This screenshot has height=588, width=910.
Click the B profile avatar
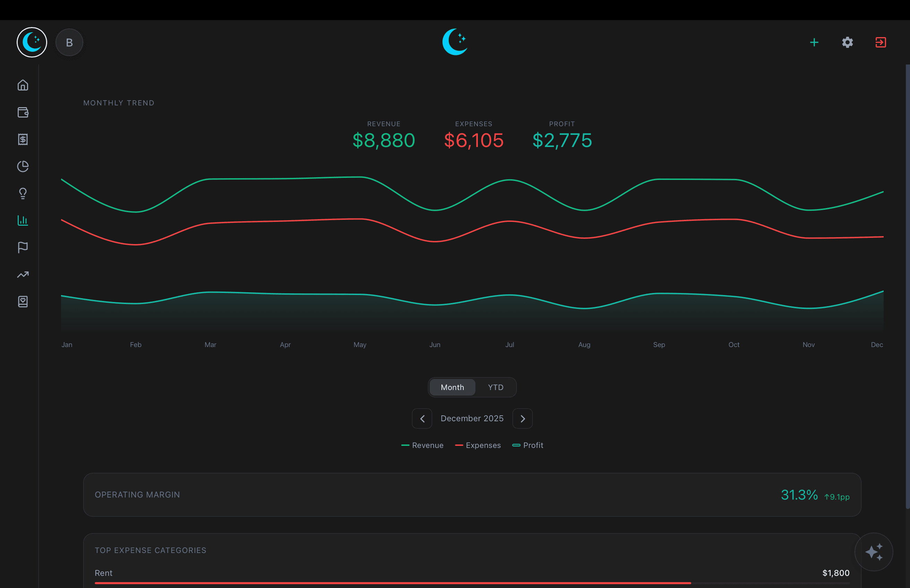[x=69, y=42]
